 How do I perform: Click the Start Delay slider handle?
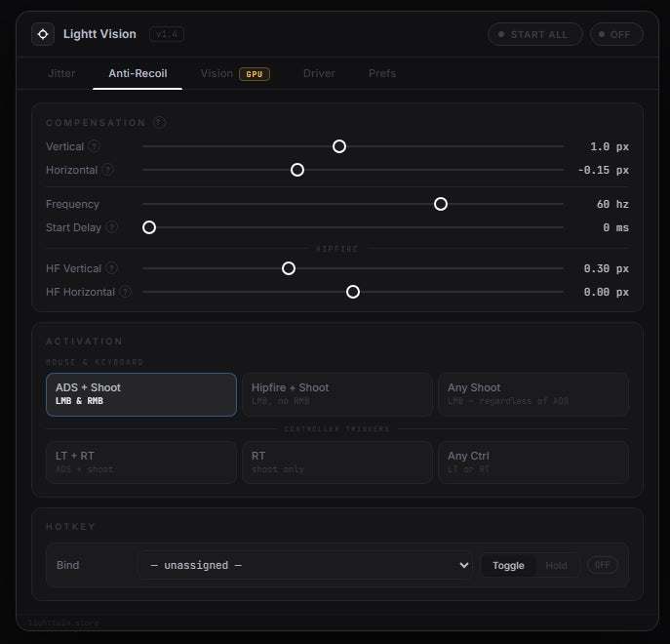(x=149, y=227)
